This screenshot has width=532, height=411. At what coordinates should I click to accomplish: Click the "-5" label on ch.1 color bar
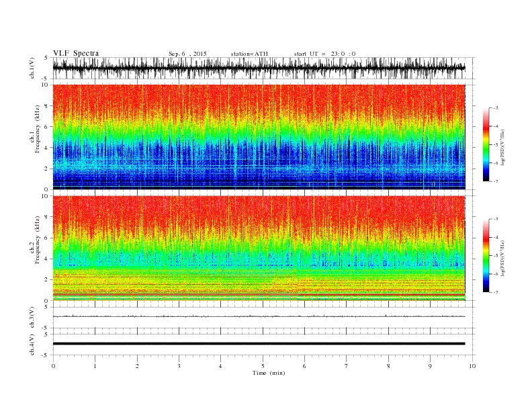pos(496,145)
